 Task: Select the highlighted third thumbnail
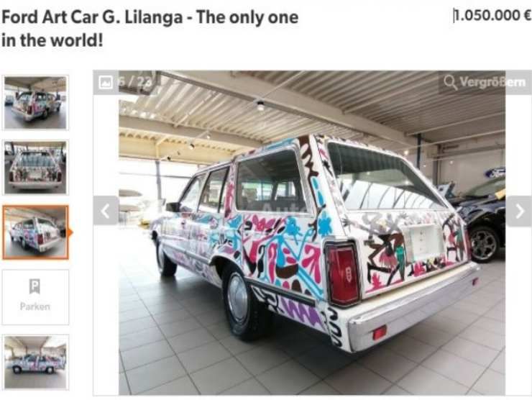pos(36,232)
